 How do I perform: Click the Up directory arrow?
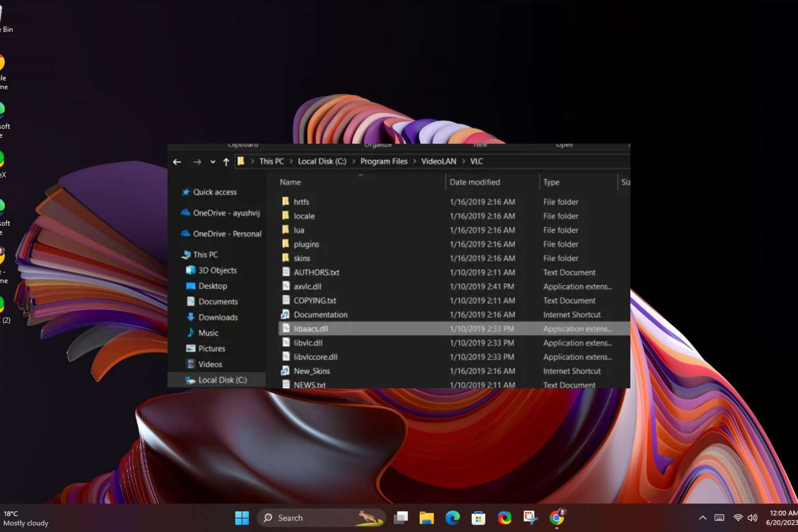click(226, 162)
